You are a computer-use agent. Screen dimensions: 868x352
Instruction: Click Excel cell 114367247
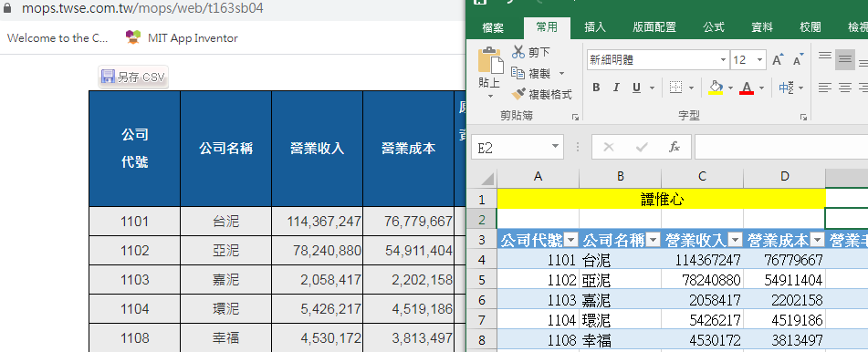[702, 260]
